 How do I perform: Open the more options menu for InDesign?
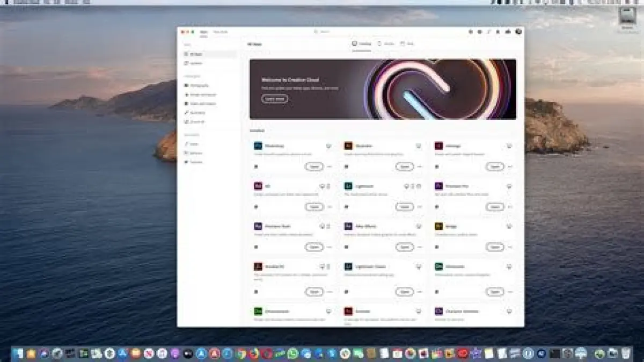click(x=510, y=166)
